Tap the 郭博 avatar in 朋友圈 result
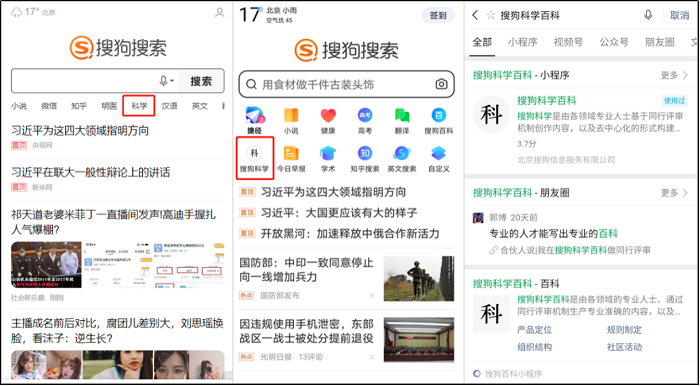The image size is (700, 386). (478, 218)
